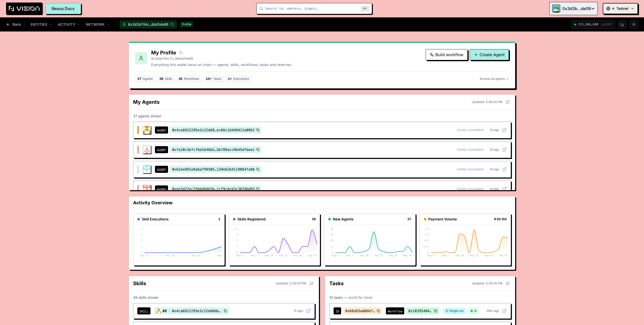Viewport: 644px width, 325px height.
Task: Copy the My Profile address
Action: [x=181, y=53]
